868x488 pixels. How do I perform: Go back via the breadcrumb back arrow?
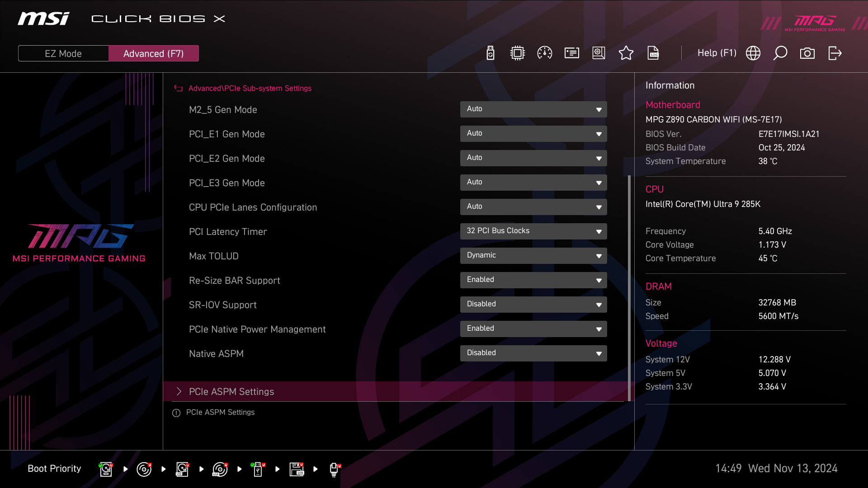click(x=178, y=89)
